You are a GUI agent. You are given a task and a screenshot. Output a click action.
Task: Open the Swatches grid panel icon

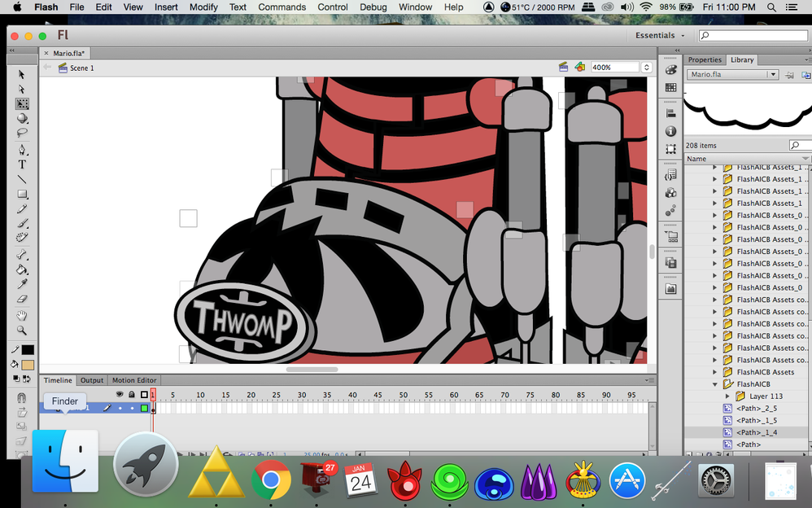click(x=670, y=88)
